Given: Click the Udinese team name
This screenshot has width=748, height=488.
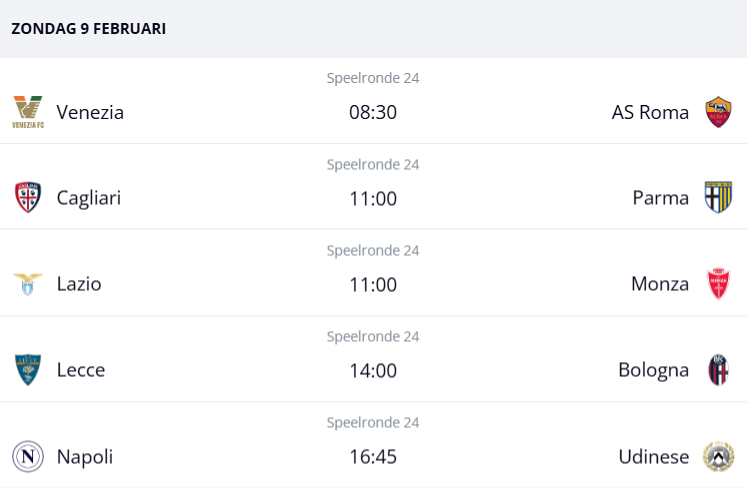Looking at the screenshot, I should tap(653, 456).
